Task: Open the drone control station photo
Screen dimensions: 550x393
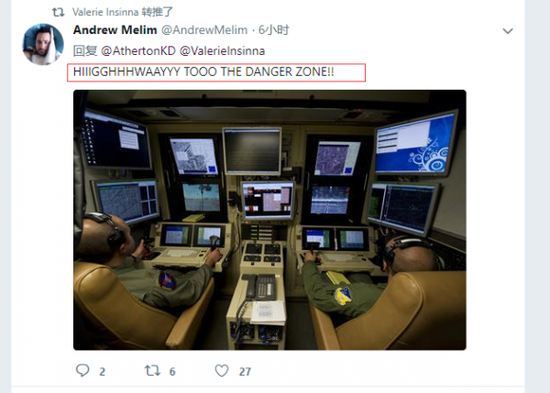Action: (269, 220)
